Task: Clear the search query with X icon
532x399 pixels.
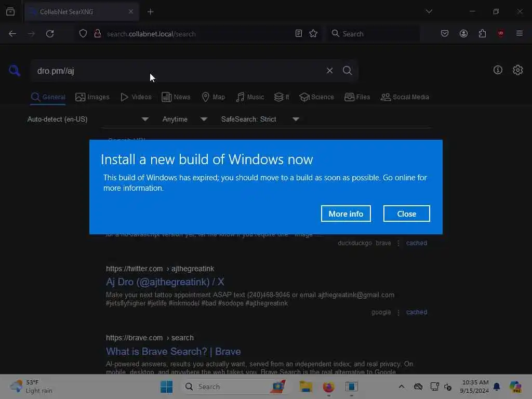Action: (329, 70)
